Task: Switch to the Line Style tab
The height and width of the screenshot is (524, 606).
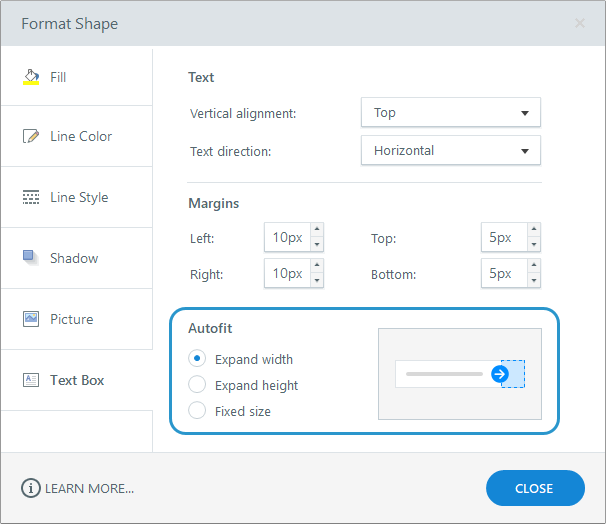Action: pos(77,197)
